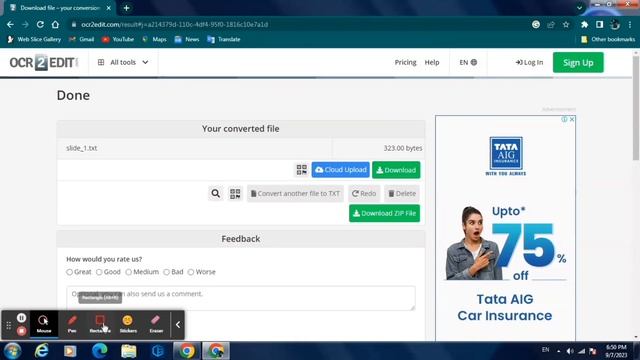640x360 pixels.
Task: Expand the All tools dropdown
Action: coord(123,62)
